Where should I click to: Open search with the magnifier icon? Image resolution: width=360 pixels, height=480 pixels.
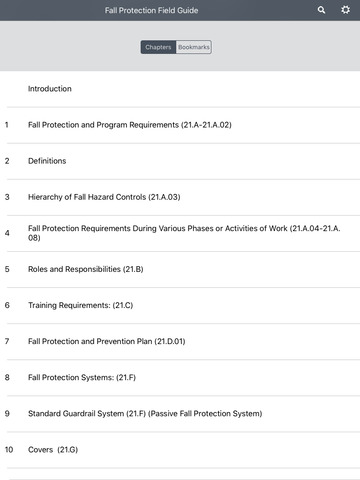coord(321,10)
